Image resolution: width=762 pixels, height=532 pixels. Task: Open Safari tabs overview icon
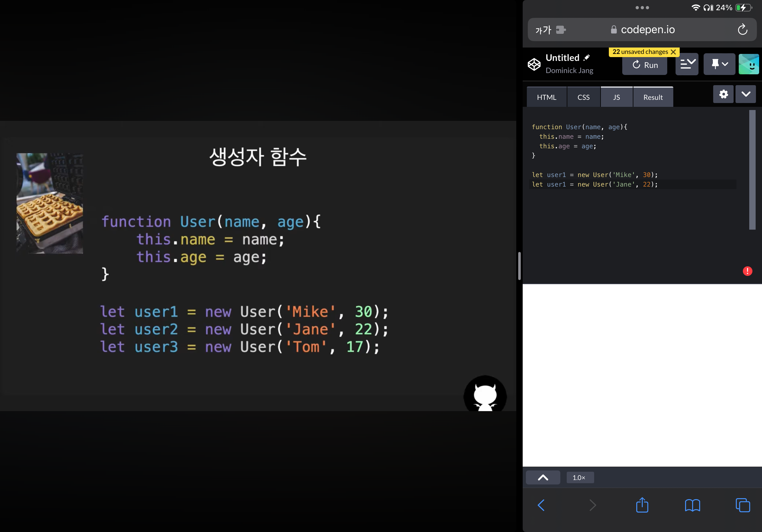click(x=743, y=505)
